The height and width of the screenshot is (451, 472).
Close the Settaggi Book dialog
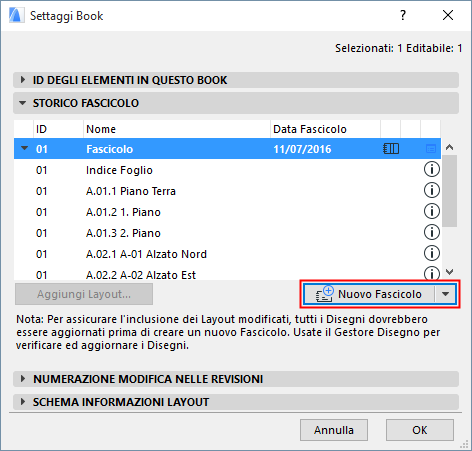[x=448, y=15]
